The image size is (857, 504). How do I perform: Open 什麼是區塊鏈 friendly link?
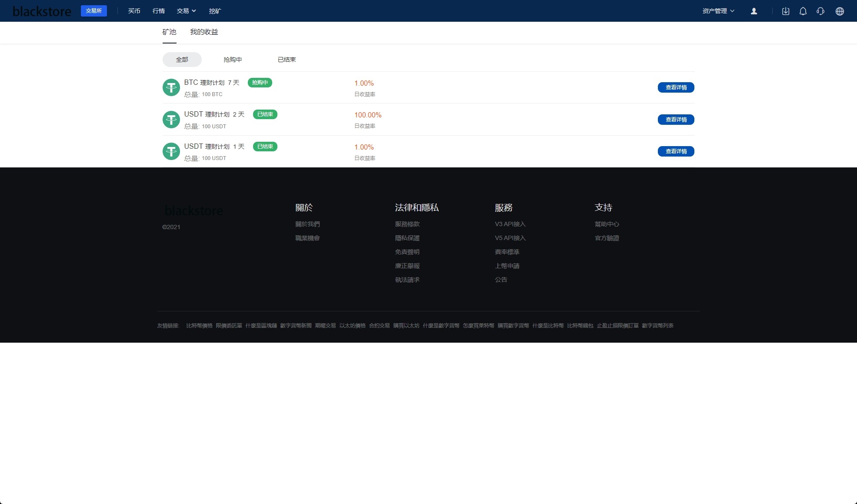pos(261,326)
